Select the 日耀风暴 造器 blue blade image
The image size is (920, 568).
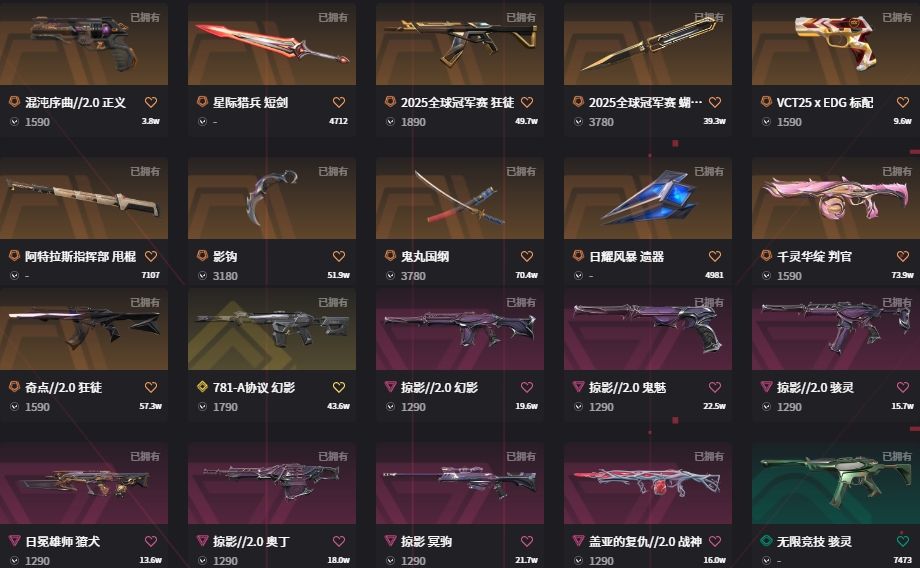click(x=648, y=198)
